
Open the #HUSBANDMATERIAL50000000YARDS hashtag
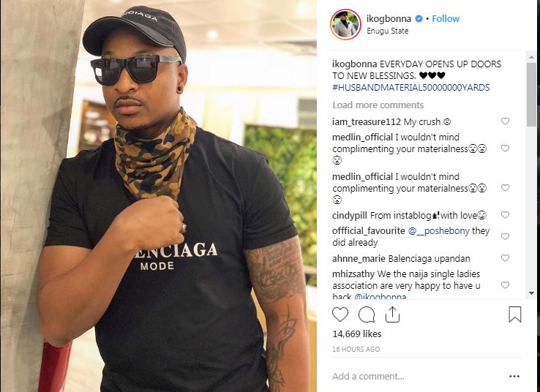coord(411,88)
